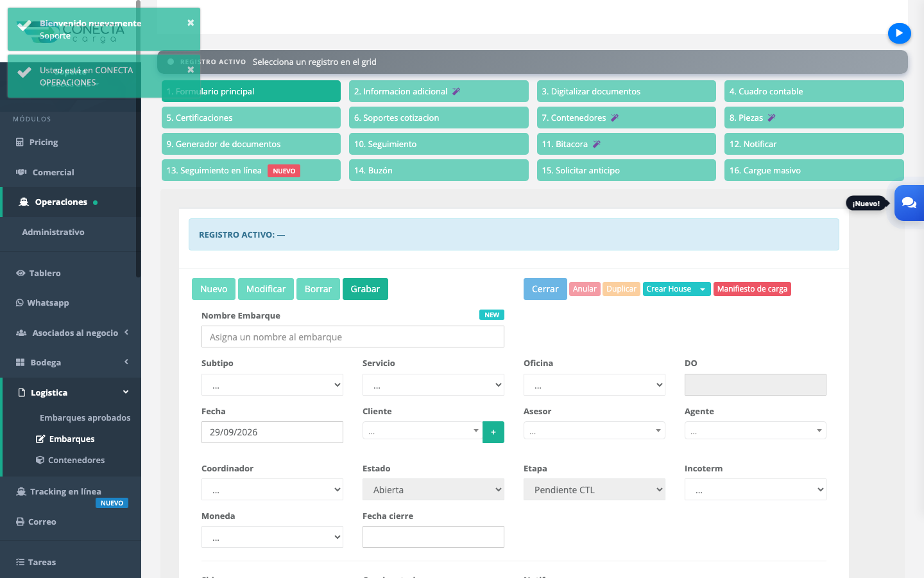Expand the Crear House dropdown
The image size is (924, 578).
point(703,289)
